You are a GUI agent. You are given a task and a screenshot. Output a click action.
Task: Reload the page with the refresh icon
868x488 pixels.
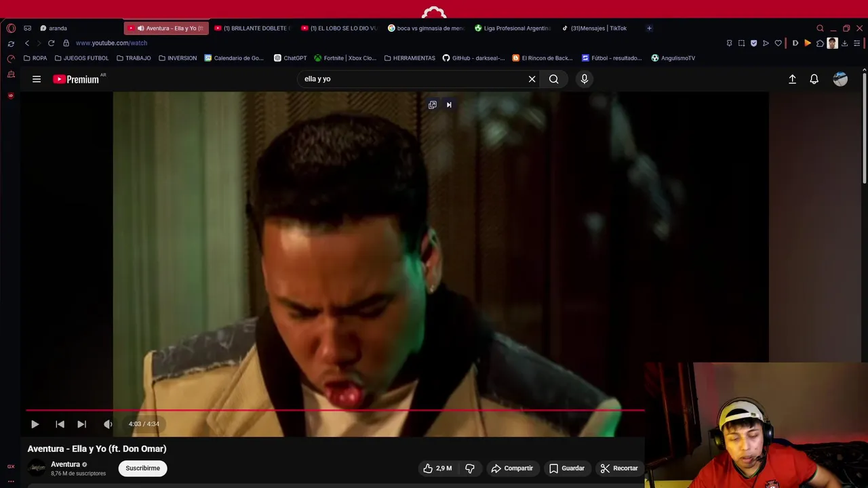pyautogui.click(x=51, y=43)
